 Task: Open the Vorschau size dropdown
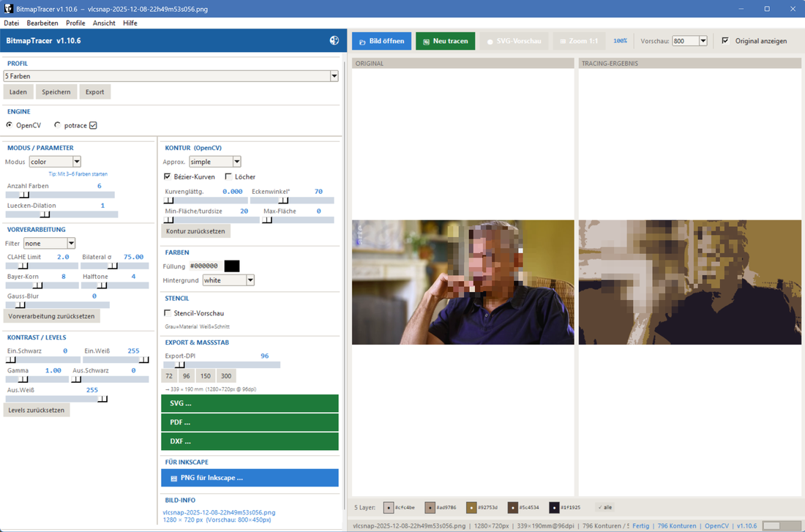tap(703, 41)
